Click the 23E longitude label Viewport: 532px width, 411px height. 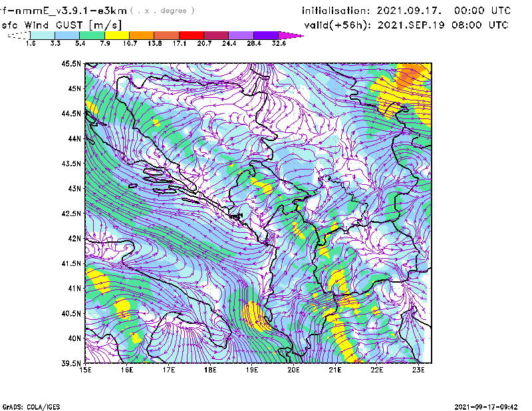click(x=418, y=370)
